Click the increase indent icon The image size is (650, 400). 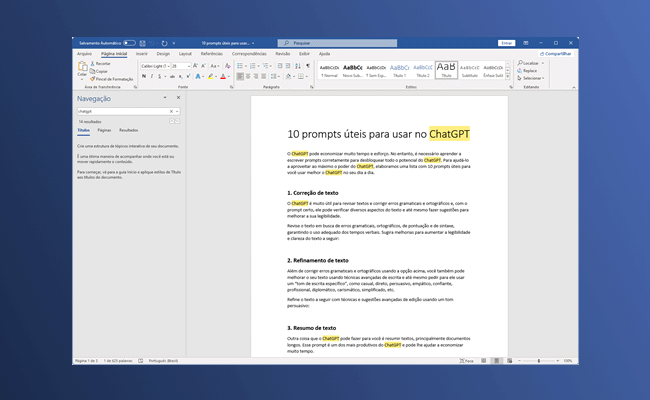click(288, 66)
